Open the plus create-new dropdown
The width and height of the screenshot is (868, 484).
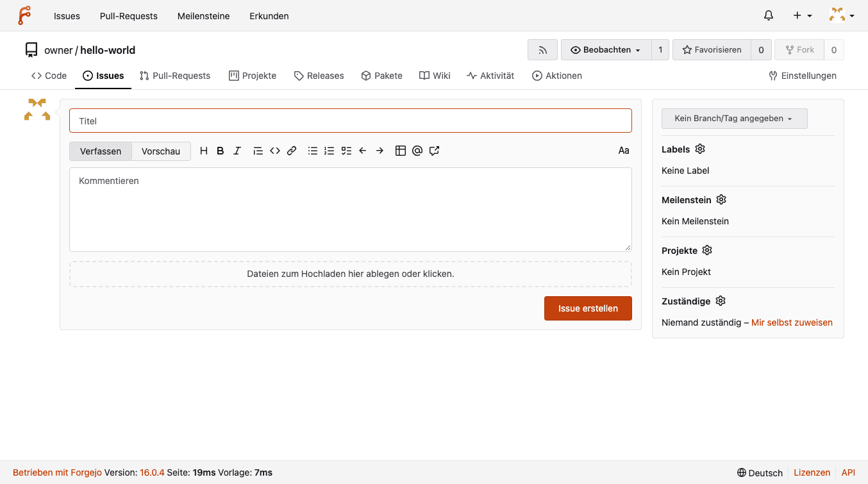coord(803,15)
